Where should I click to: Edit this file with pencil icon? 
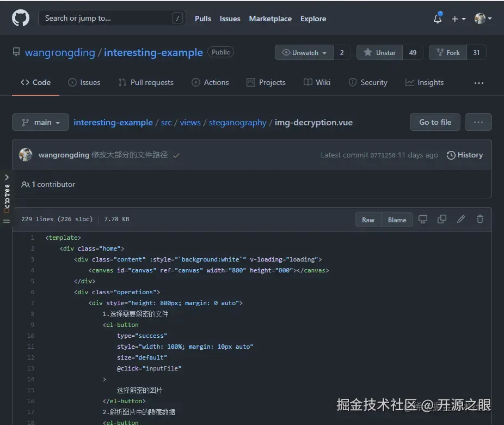[461, 219]
